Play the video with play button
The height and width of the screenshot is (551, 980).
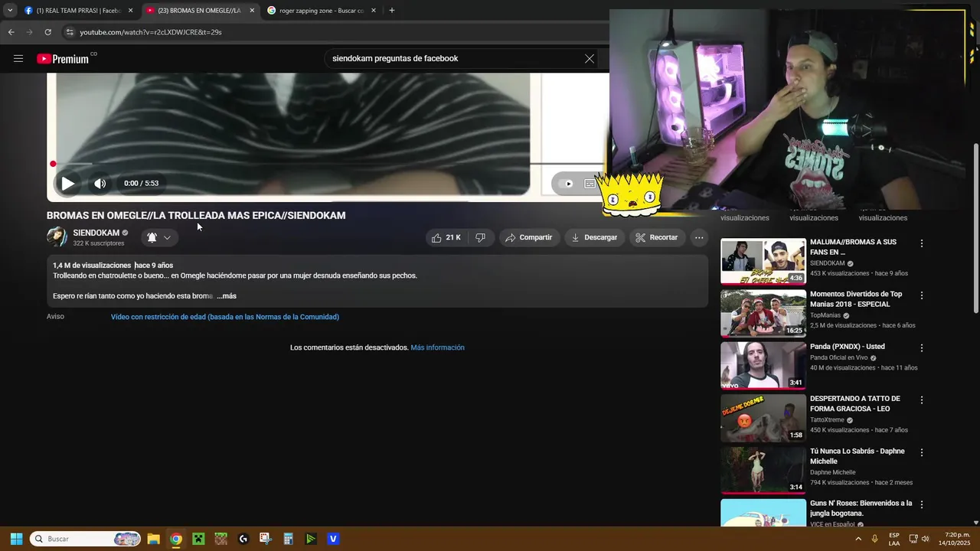67,184
